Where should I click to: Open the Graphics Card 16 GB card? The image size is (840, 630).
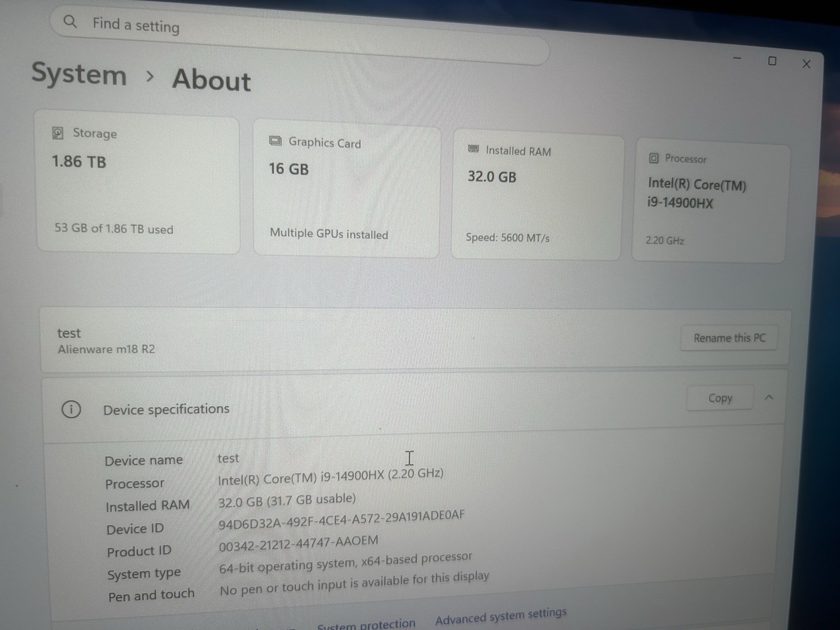pos(346,189)
